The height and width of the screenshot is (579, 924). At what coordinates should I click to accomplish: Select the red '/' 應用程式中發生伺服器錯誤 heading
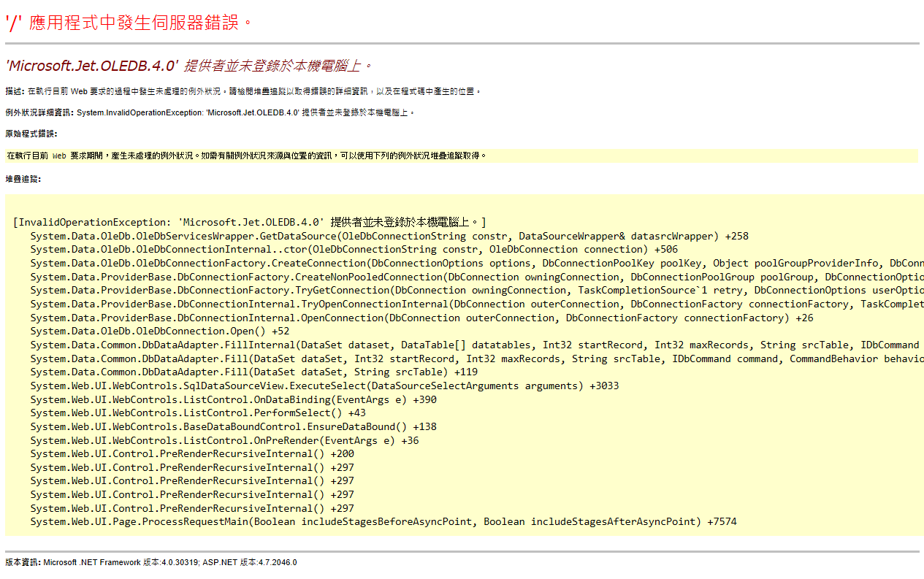129,23
